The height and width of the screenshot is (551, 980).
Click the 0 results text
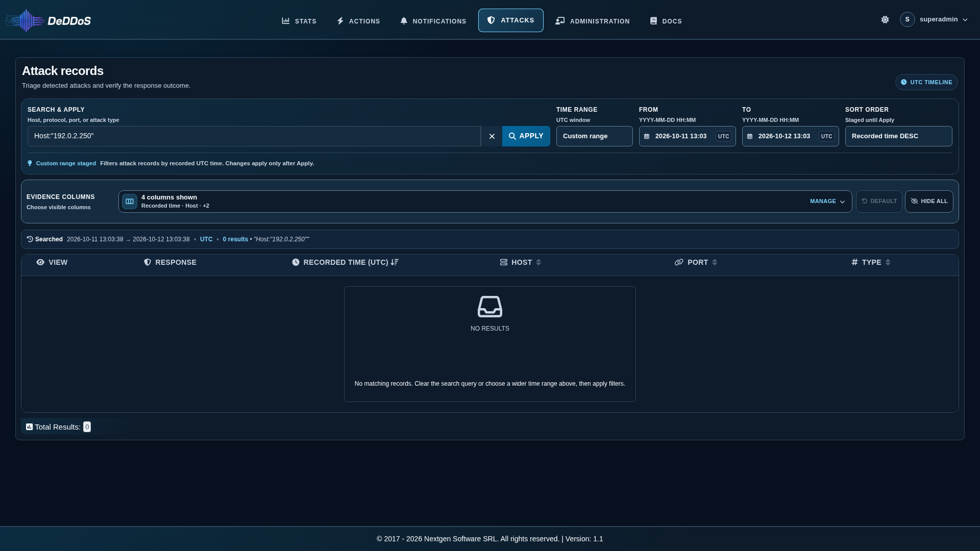235,239
